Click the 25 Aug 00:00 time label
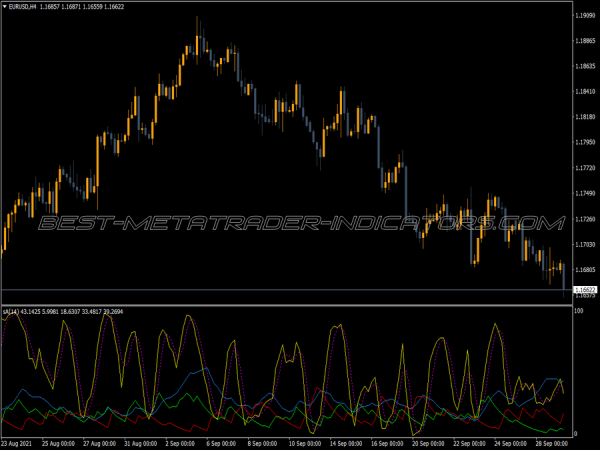 pyautogui.click(x=58, y=444)
